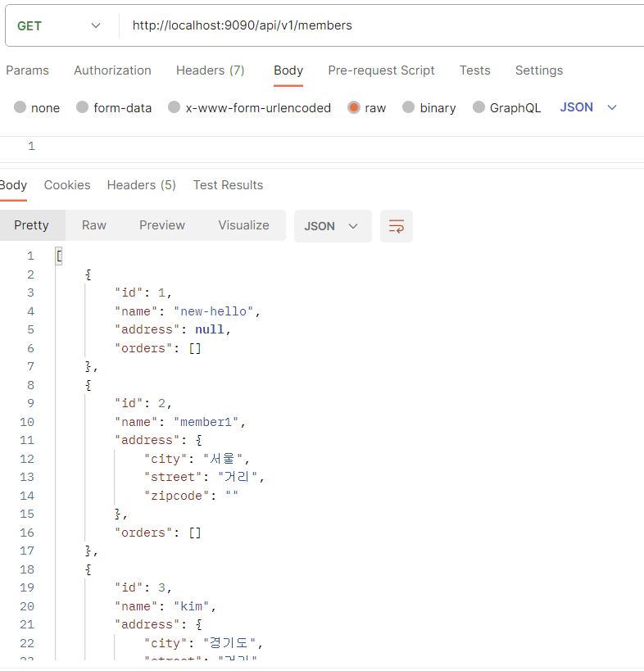Open Pre-request Script tab
The width and height of the screenshot is (644, 671).
(x=381, y=70)
